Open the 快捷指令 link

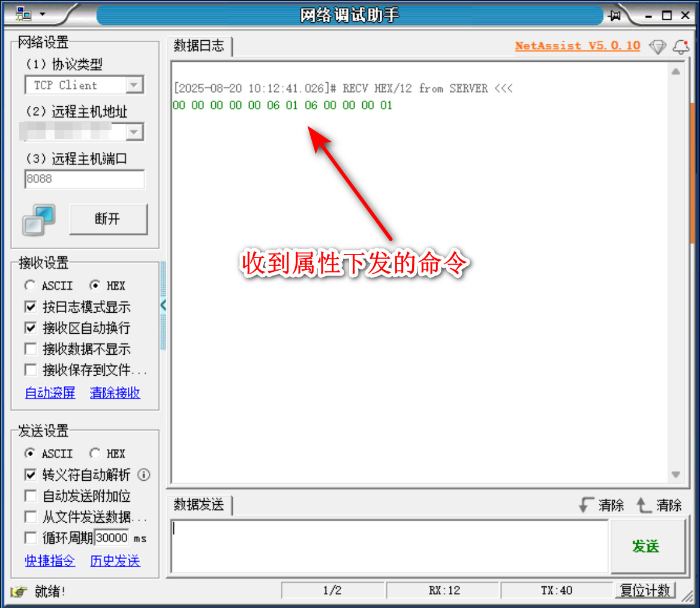click(x=50, y=561)
